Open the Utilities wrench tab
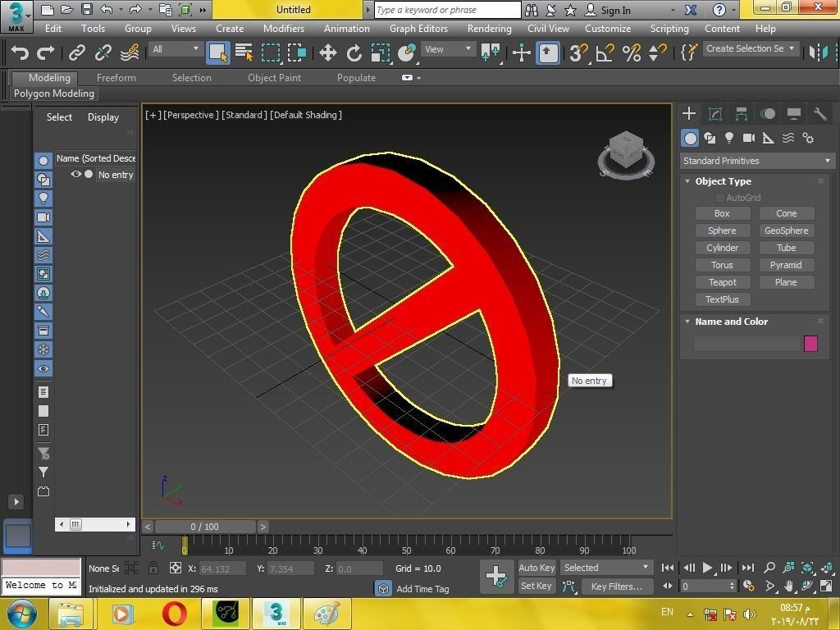The image size is (840, 630). [x=819, y=113]
